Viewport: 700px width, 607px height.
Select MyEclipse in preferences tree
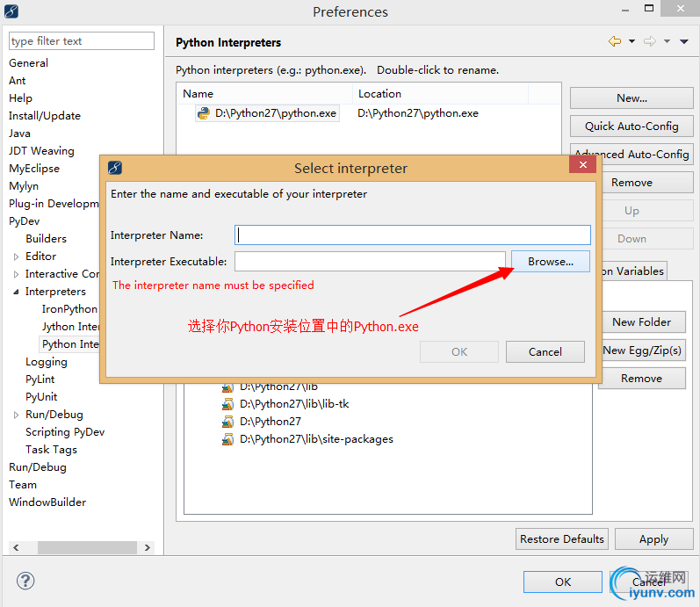(34, 169)
